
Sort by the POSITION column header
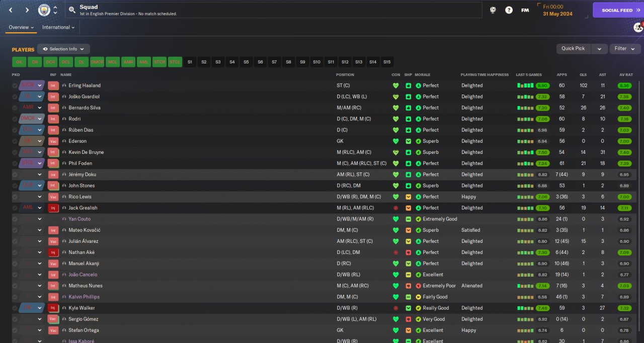tap(345, 75)
